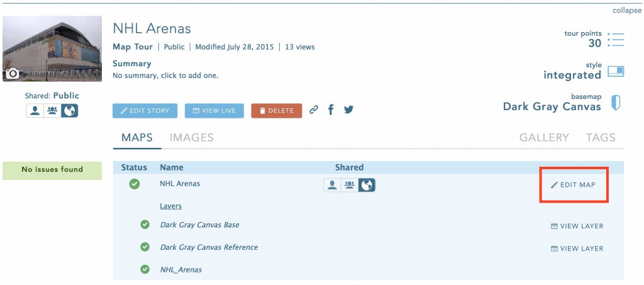Click the tour points list icon
Viewport: 644px width, 285px height.
click(616, 40)
